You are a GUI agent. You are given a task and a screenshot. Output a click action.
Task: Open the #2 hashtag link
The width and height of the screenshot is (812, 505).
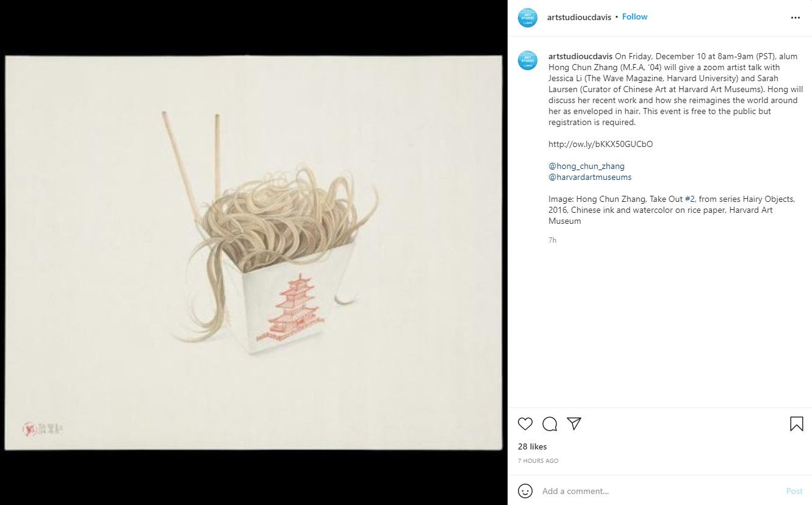pos(690,199)
